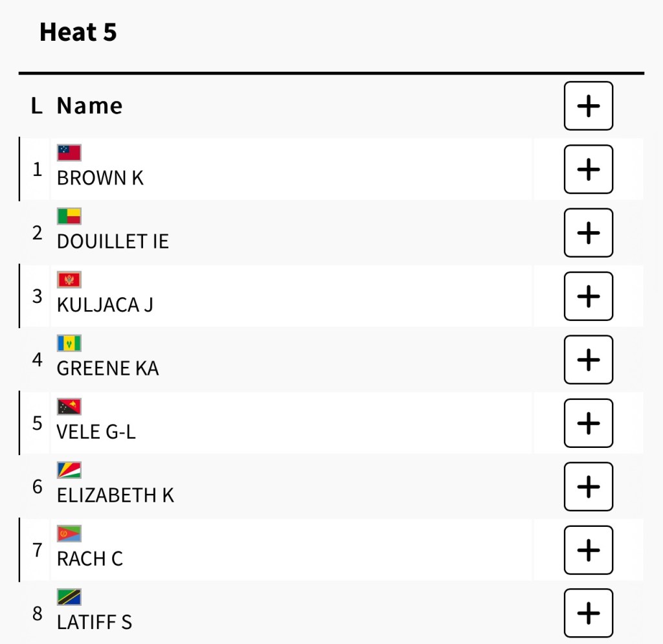The width and height of the screenshot is (663, 644).
Task: Click the Heat 5 heading
Action: click(x=78, y=32)
